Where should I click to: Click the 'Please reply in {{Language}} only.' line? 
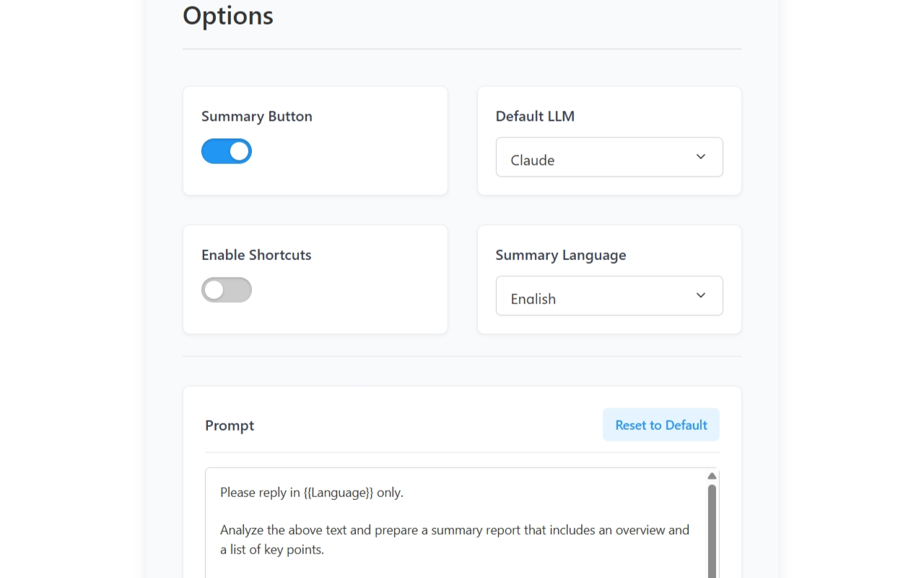pyautogui.click(x=312, y=493)
